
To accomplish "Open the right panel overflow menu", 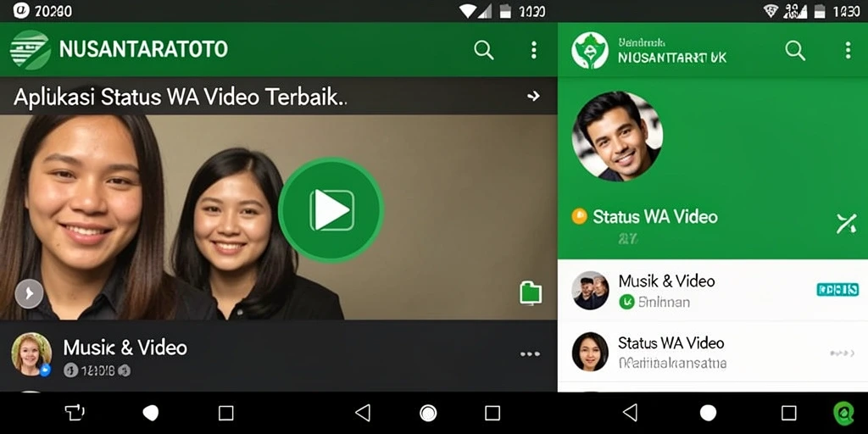I will coord(848,50).
